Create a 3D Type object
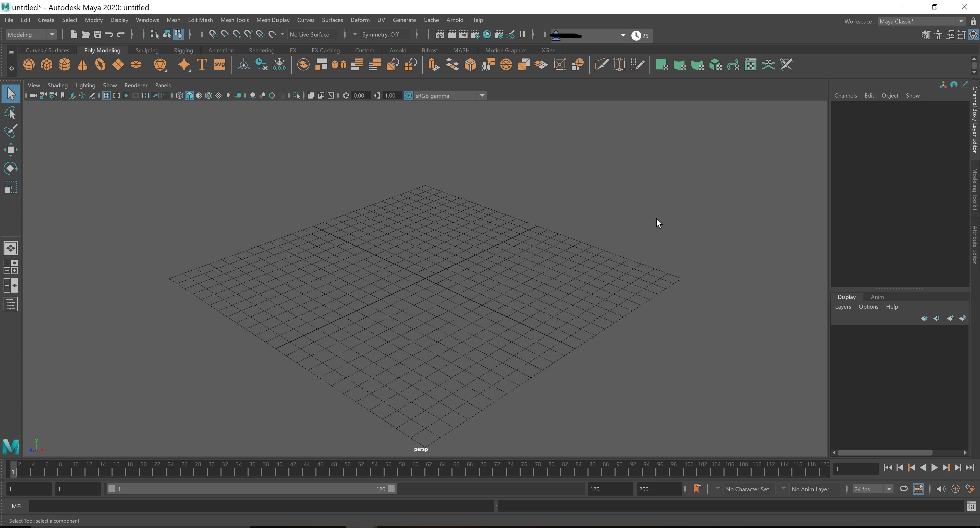The width and height of the screenshot is (980, 528). pyautogui.click(x=201, y=64)
